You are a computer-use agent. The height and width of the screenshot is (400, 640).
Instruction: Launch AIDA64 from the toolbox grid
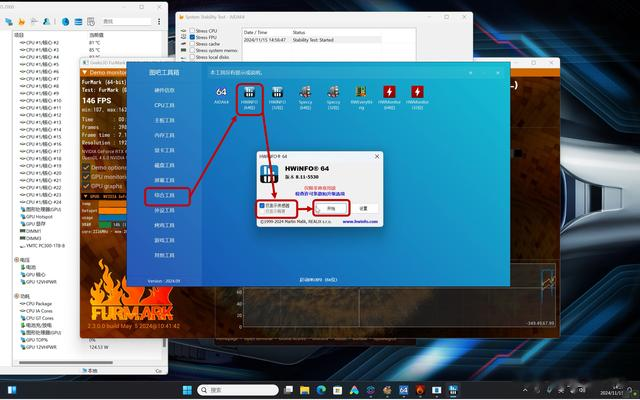pyautogui.click(x=221, y=96)
